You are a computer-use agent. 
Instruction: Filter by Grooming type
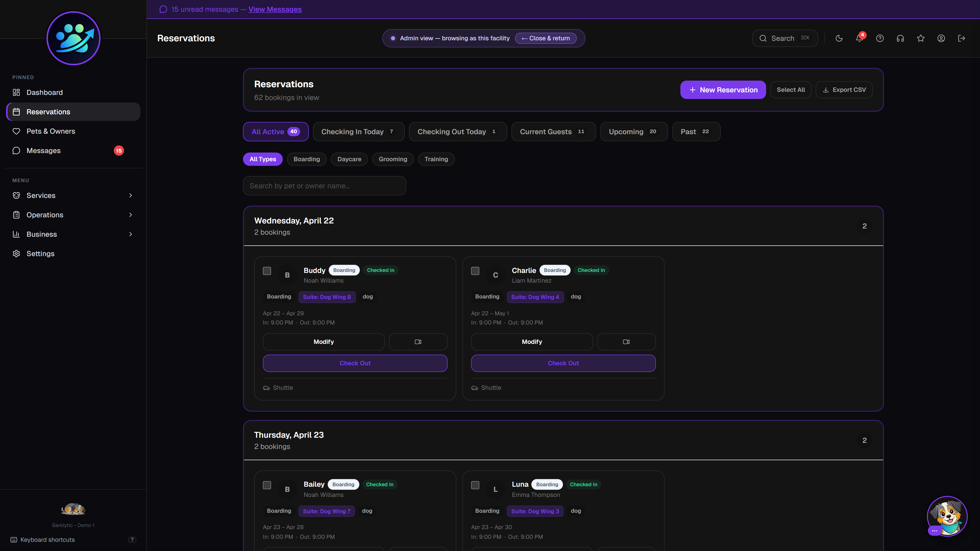393,159
